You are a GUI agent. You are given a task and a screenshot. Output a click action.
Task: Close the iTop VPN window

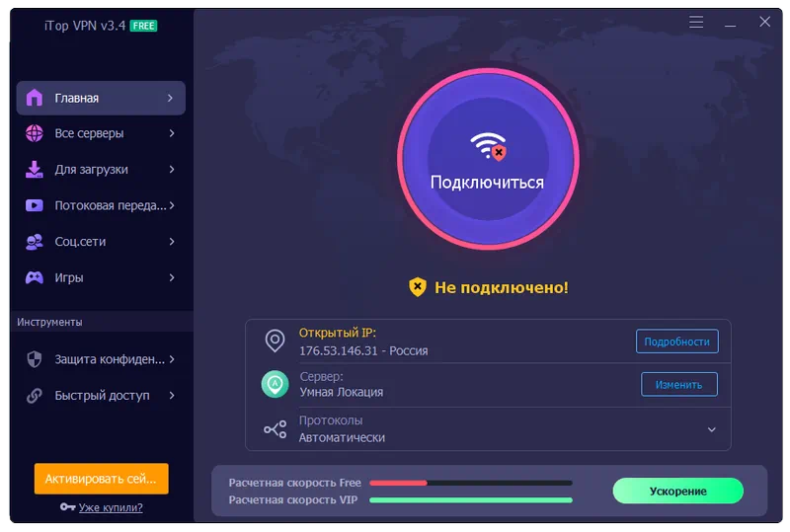tap(764, 22)
